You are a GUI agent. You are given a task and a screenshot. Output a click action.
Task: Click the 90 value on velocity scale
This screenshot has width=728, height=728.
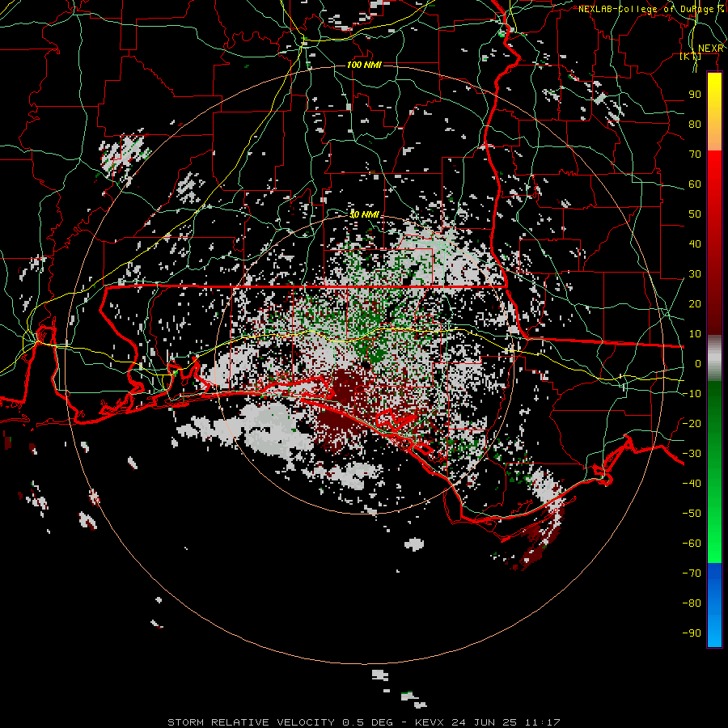click(x=695, y=95)
